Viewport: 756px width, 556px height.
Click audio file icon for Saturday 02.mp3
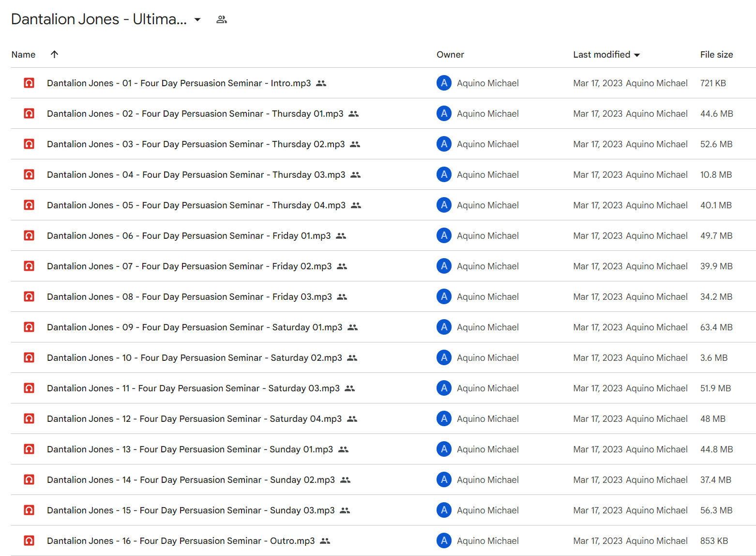pyautogui.click(x=29, y=357)
